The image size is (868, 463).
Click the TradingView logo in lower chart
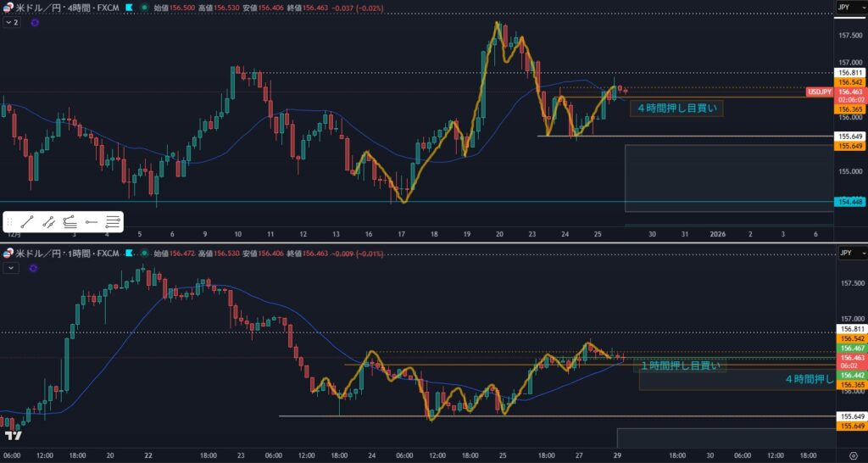[13, 436]
